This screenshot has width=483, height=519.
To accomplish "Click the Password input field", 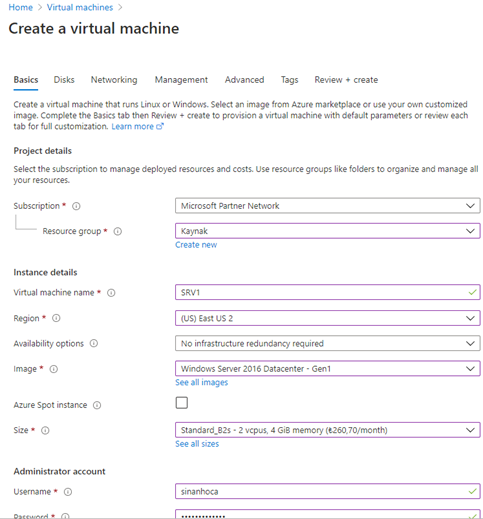I will tap(328, 514).
